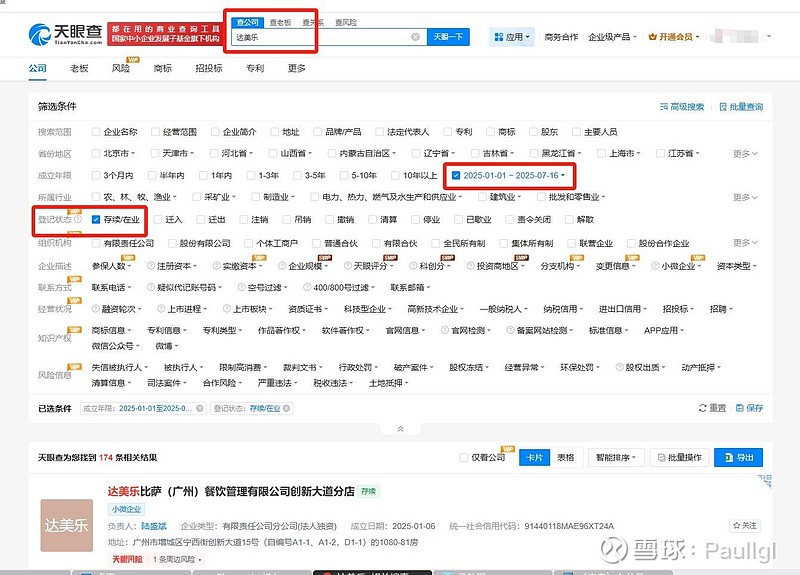Click the 负责人 陆盛斌 link

click(154, 526)
